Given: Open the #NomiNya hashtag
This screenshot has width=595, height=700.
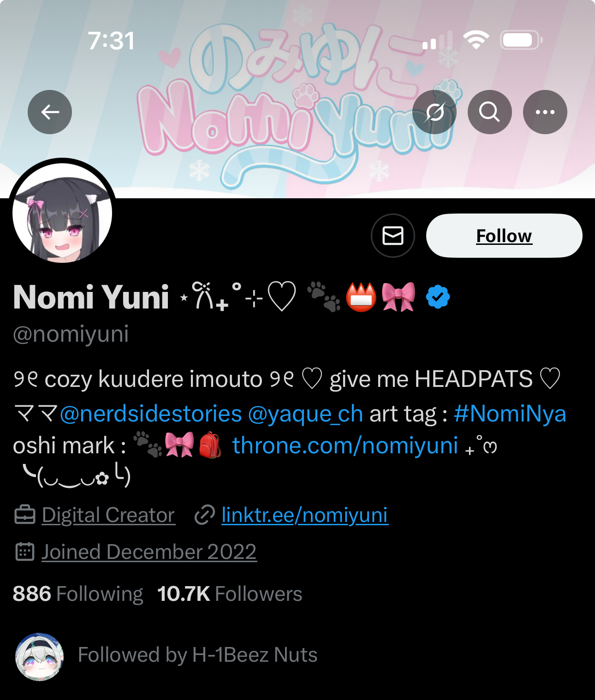Looking at the screenshot, I should point(510,414).
